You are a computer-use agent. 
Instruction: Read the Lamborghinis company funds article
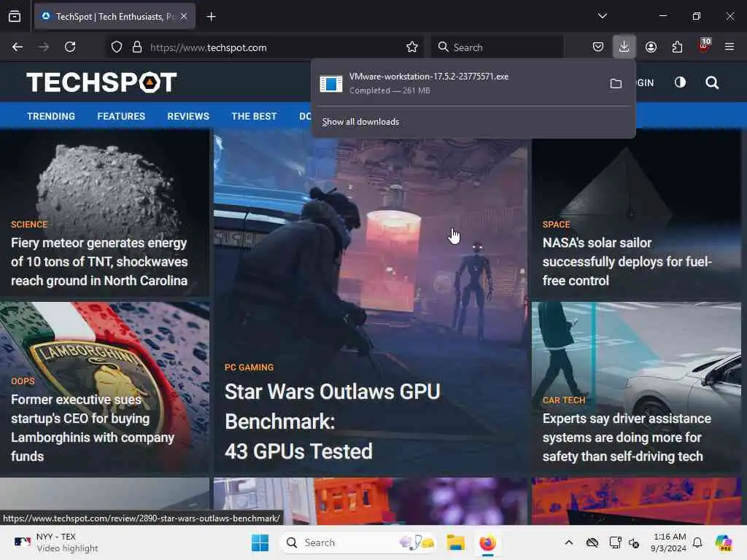point(93,427)
